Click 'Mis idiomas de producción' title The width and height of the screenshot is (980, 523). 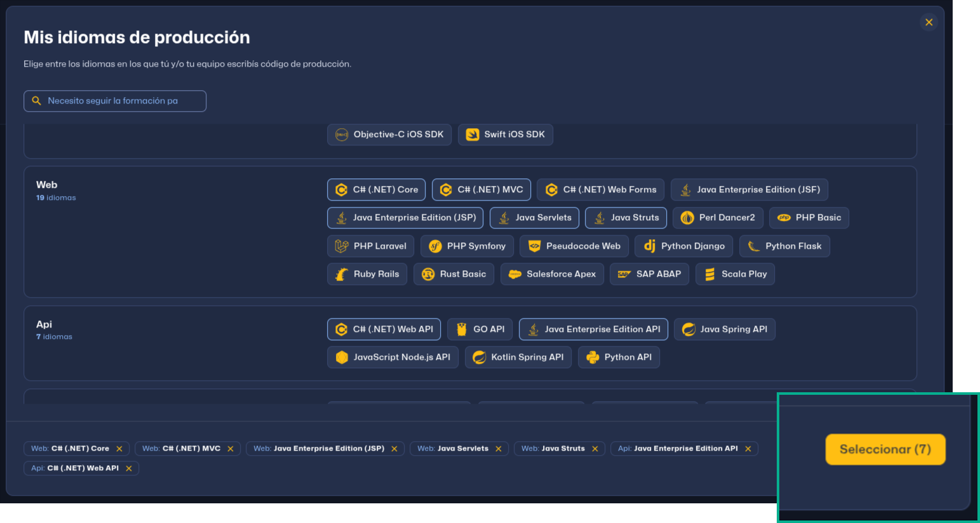[x=137, y=37]
